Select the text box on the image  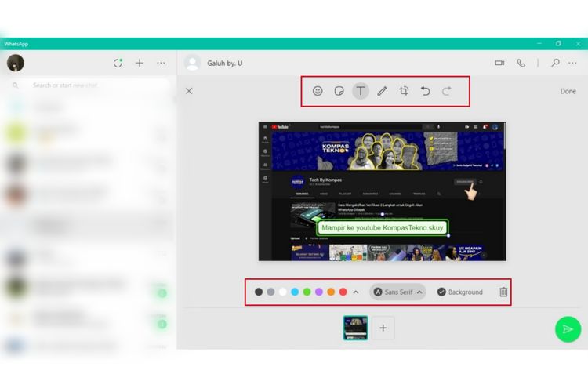[x=383, y=227]
